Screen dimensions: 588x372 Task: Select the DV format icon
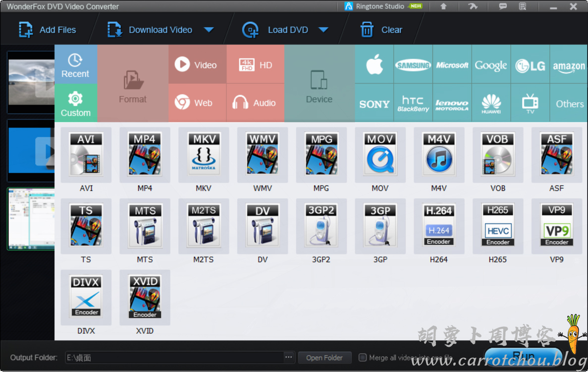click(263, 226)
